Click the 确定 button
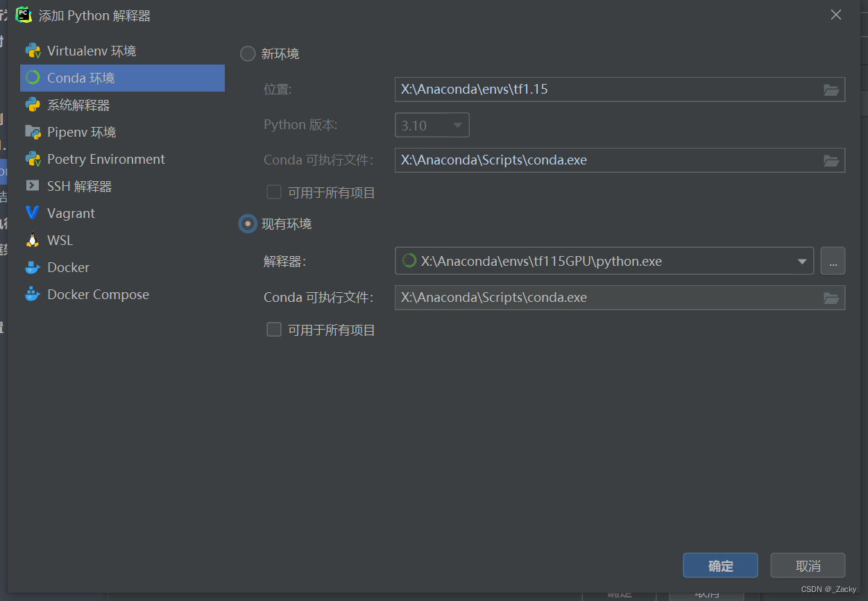 720,566
